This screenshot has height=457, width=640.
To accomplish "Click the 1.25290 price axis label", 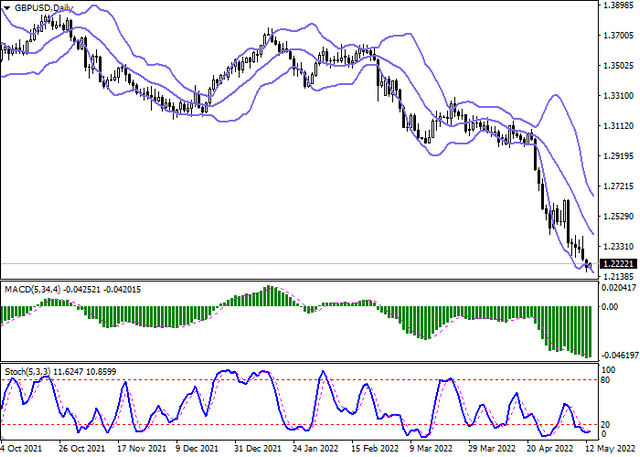I will (x=620, y=216).
